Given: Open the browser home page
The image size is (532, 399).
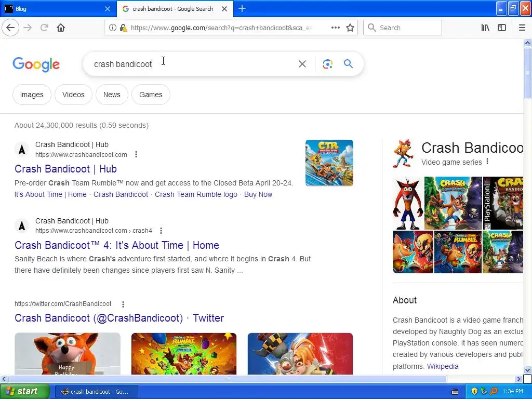Looking at the screenshot, I should click(x=61, y=28).
